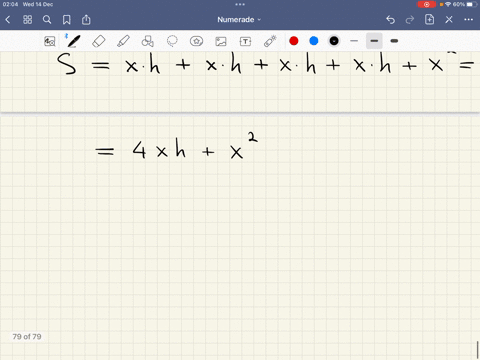
Task: Open the Elements sticker tool
Action: pos(196,41)
